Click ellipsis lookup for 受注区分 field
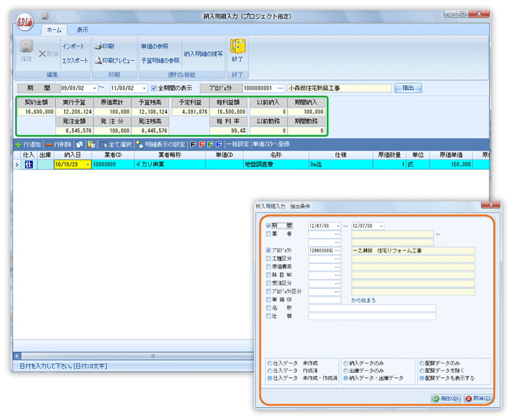 (338, 283)
